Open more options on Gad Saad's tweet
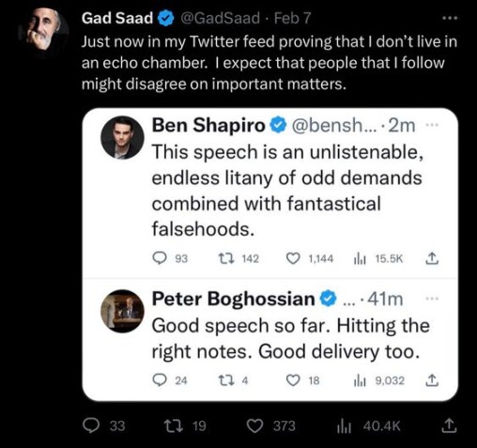 pyautogui.click(x=450, y=19)
